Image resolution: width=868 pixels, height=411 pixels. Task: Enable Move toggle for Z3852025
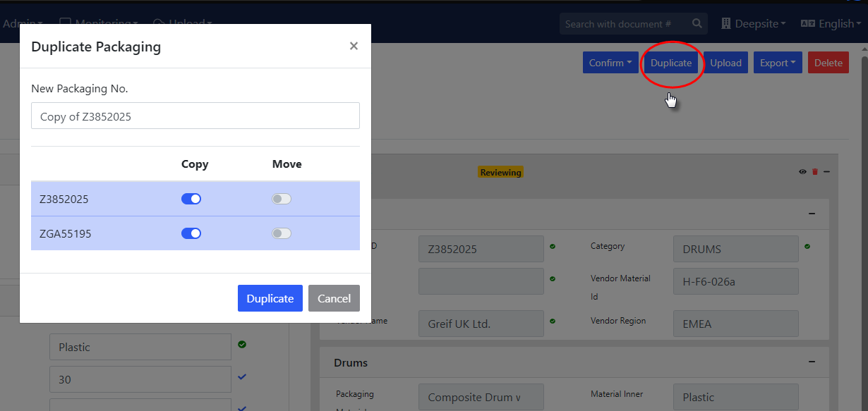282,199
